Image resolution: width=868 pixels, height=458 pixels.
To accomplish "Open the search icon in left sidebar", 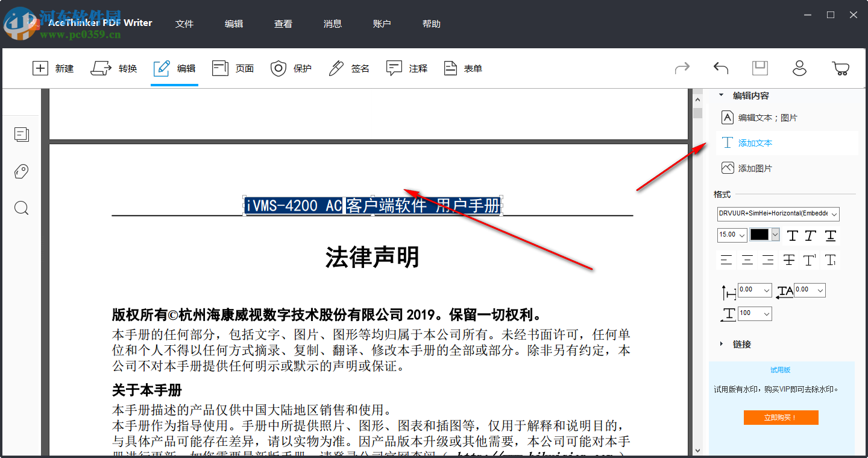I will click(x=21, y=208).
